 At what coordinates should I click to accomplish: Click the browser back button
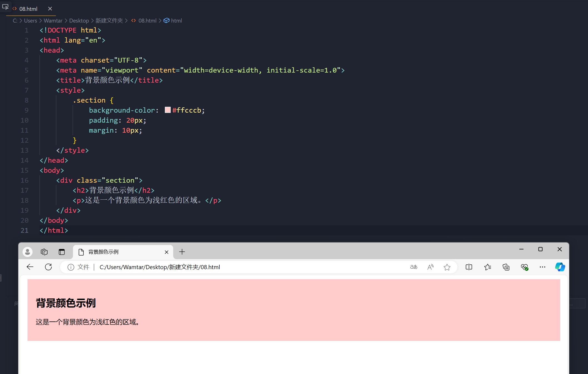(30, 267)
